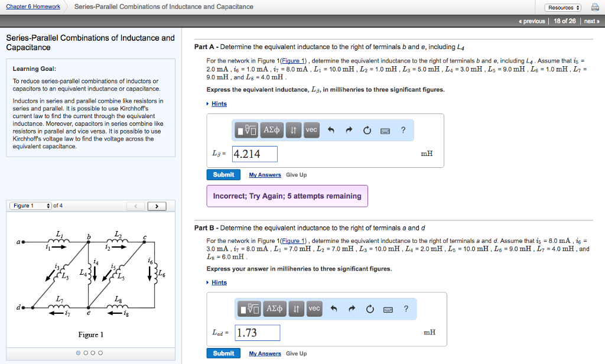Submit the Part B answer

point(223,353)
